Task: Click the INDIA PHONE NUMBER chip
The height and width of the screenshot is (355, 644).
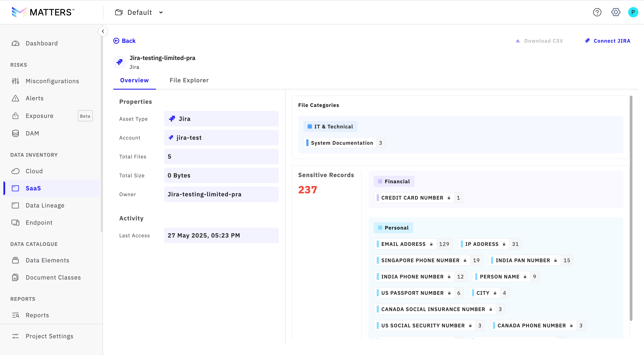Action: tap(420, 277)
